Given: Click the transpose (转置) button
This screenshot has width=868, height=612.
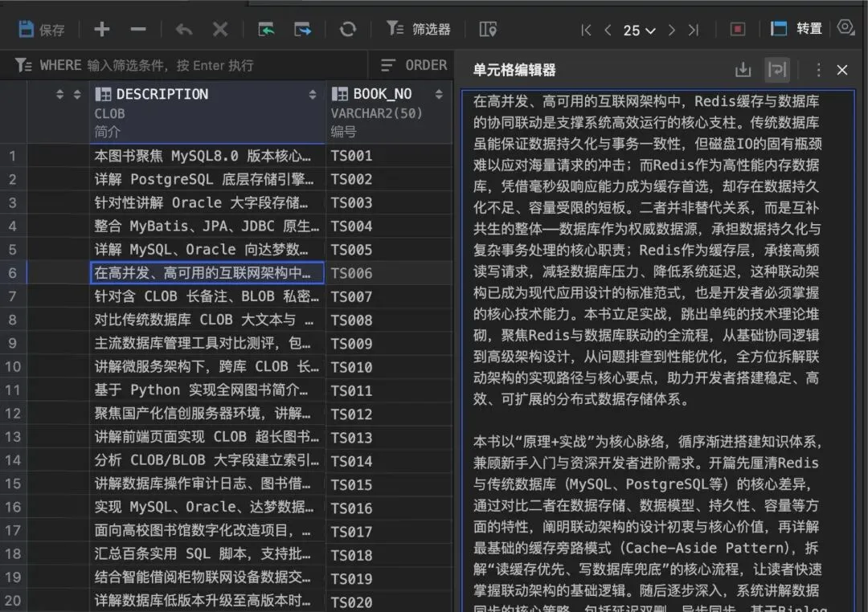Looking at the screenshot, I should pyautogui.click(x=796, y=28).
